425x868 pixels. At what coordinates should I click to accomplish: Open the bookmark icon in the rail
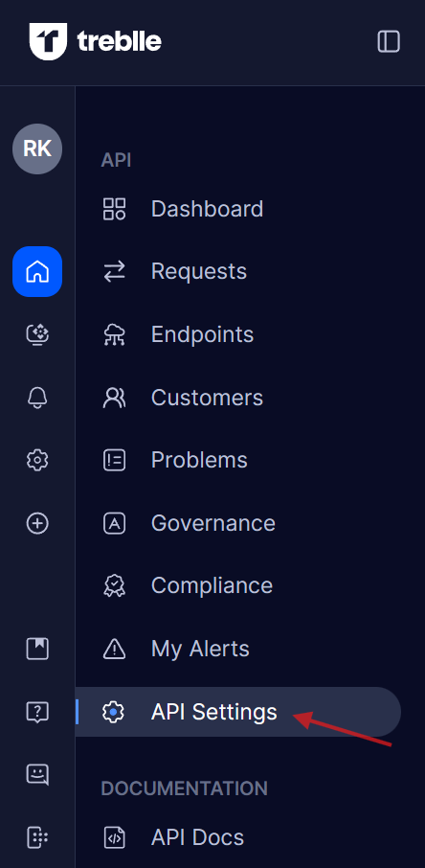point(37,649)
